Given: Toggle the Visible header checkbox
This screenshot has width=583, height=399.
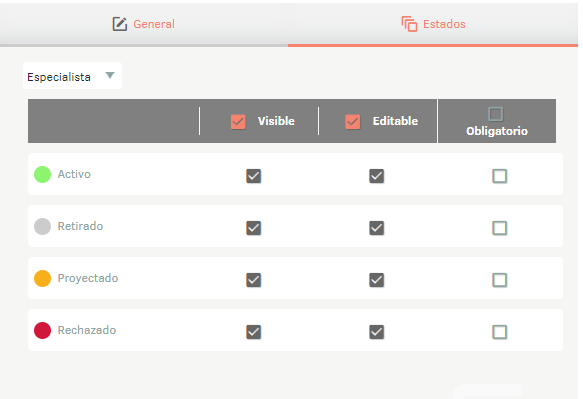Looking at the screenshot, I should tap(238, 122).
